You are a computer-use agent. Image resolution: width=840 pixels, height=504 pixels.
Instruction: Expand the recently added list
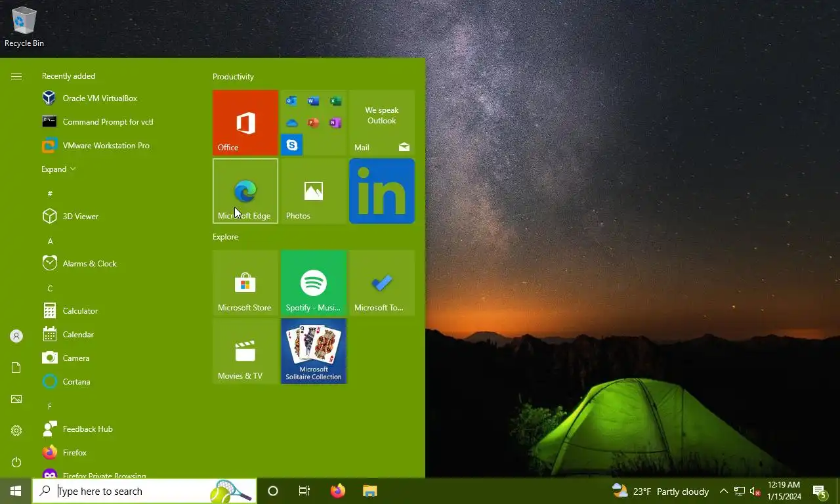[x=58, y=169]
